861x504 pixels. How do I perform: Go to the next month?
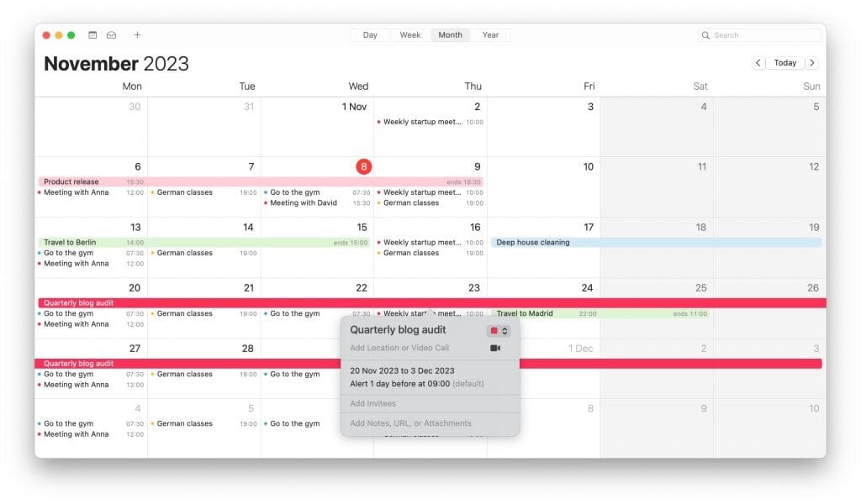(x=812, y=63)
